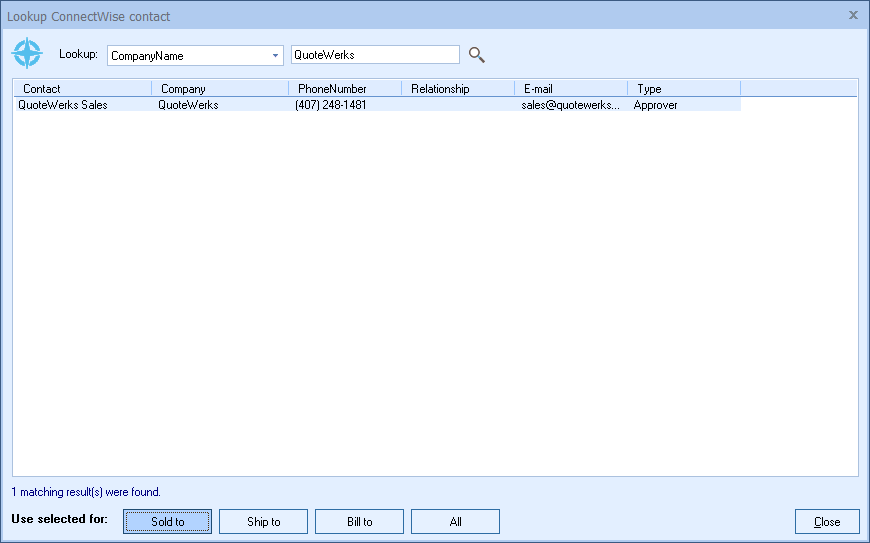Click the ConnectWise compass logo icon
Image resolution: width=870 pixels, height=543 pixels.
(x=27, y=54)
